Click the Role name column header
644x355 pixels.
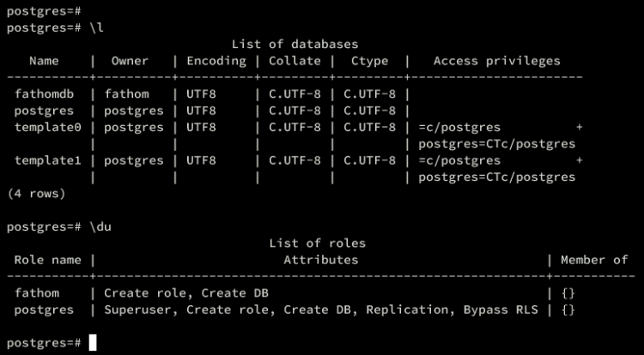click(47, 260)
